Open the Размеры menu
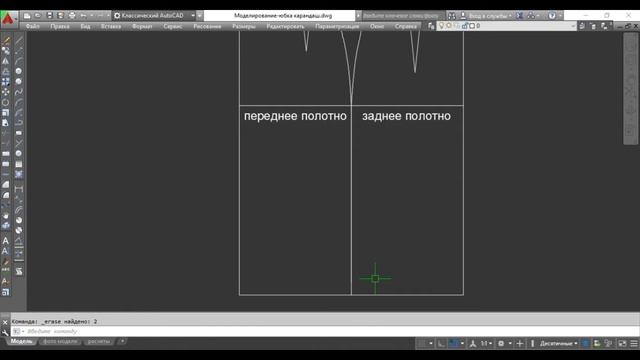The width and height of the screenshot is (640, 360). pyautogui.click(x=244, y=26)
